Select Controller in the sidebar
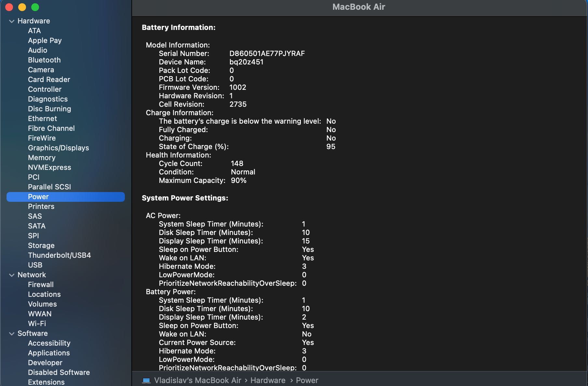This screenshot has width=588, height=386. pos(45,89)
